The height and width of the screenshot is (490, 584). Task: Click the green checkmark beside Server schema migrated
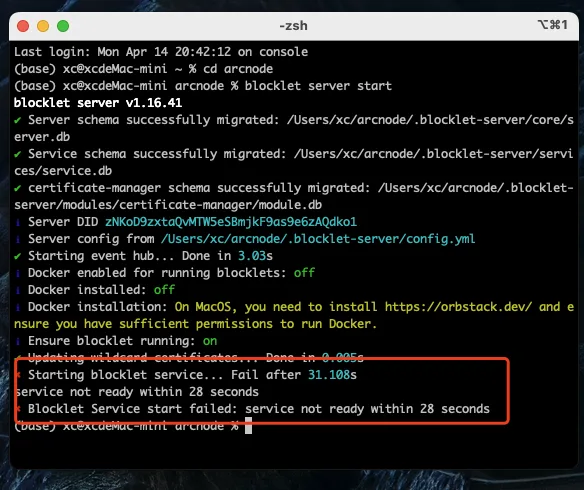[x=18, y=120]
